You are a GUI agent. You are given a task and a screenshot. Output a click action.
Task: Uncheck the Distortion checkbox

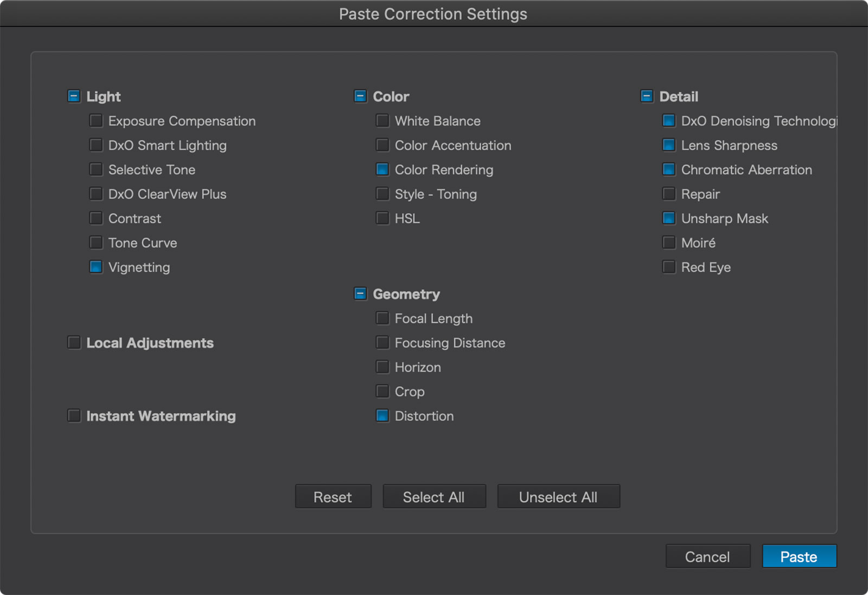[x=382, y=415]
